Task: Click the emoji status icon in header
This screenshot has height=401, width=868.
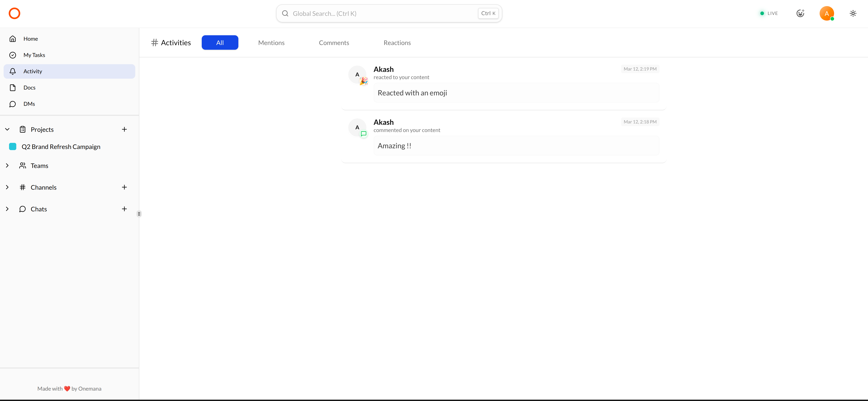Action: [800, 14]
